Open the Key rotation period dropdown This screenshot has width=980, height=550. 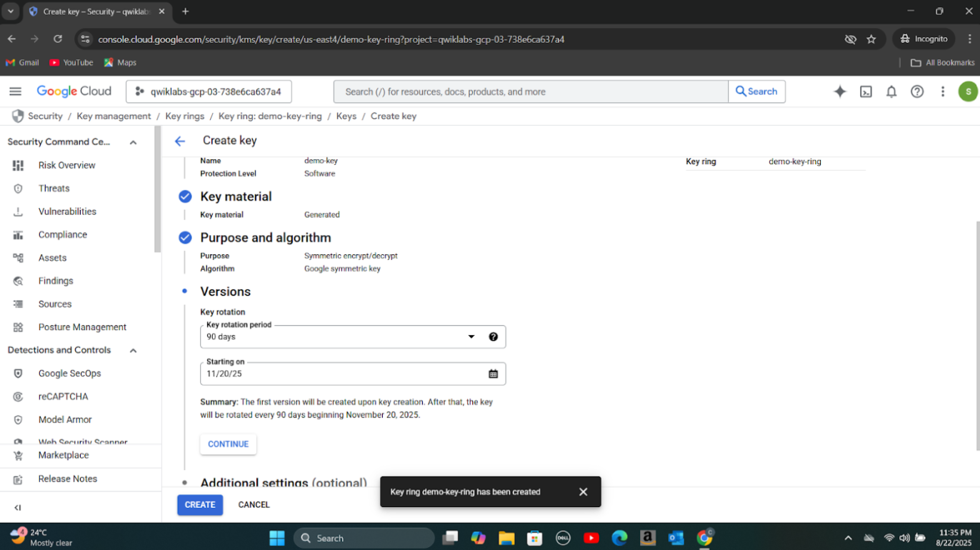pyautogui.click(x=339, y=337)
